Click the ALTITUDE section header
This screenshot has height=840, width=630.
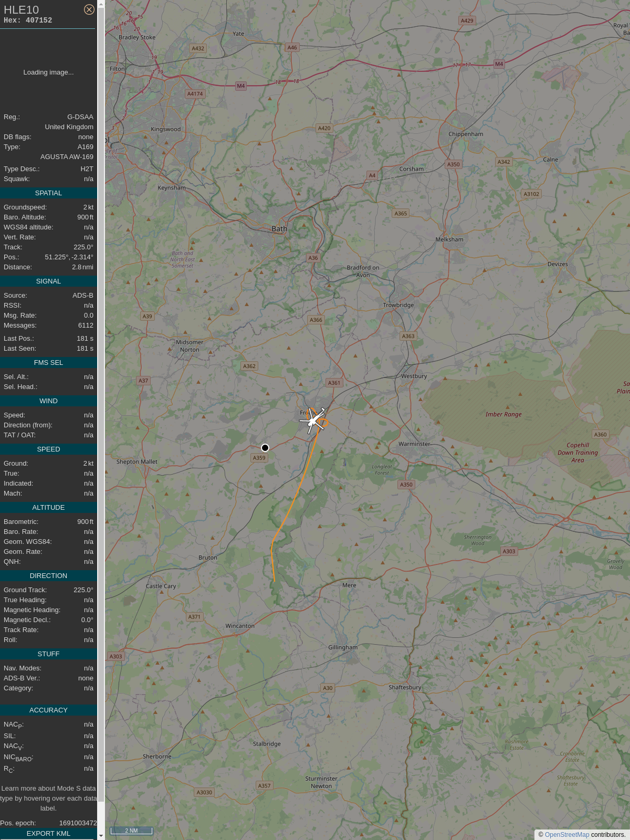tap(48, 508)
